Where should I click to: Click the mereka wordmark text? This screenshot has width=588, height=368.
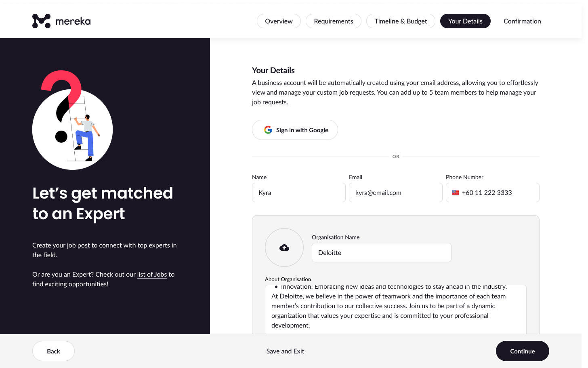(x=73, y=21)
